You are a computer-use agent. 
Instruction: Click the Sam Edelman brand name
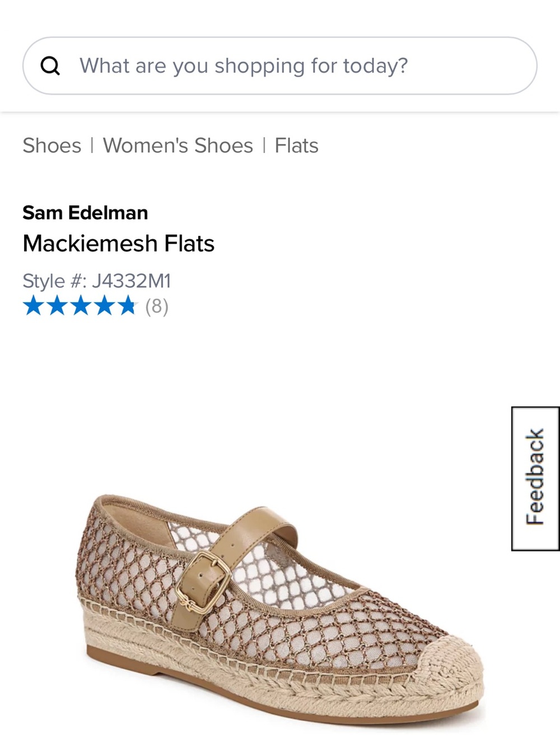(85, 213)
